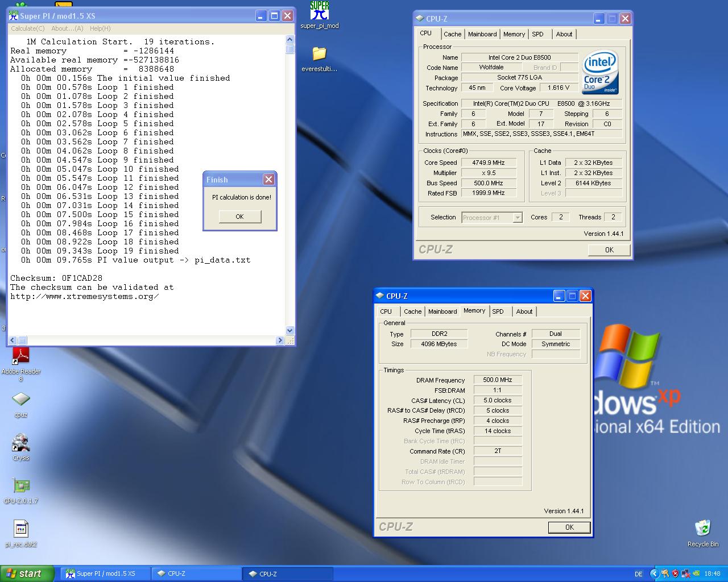The width and height of the screenshot is (728, 582).
Task: Open the everestulti folder on desktop
Action: click(319, 59)
